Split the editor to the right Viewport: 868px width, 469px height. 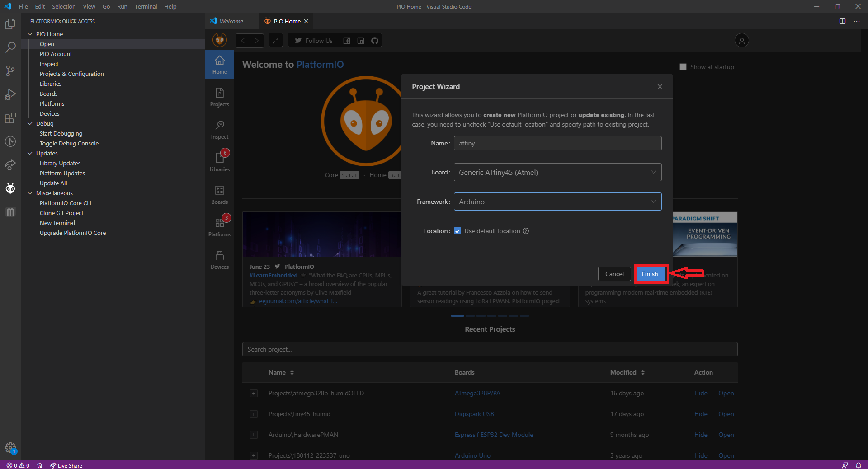(842, 21)
